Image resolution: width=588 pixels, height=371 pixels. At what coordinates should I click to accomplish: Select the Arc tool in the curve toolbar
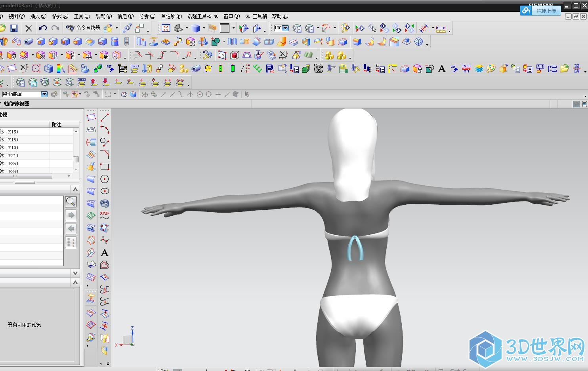105,130
